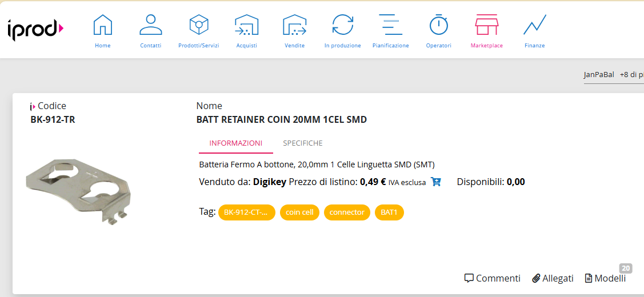Open Prodotti/Servizi cube icon
Viewport: 644px width, 297px height.
(x=199, y=25)
